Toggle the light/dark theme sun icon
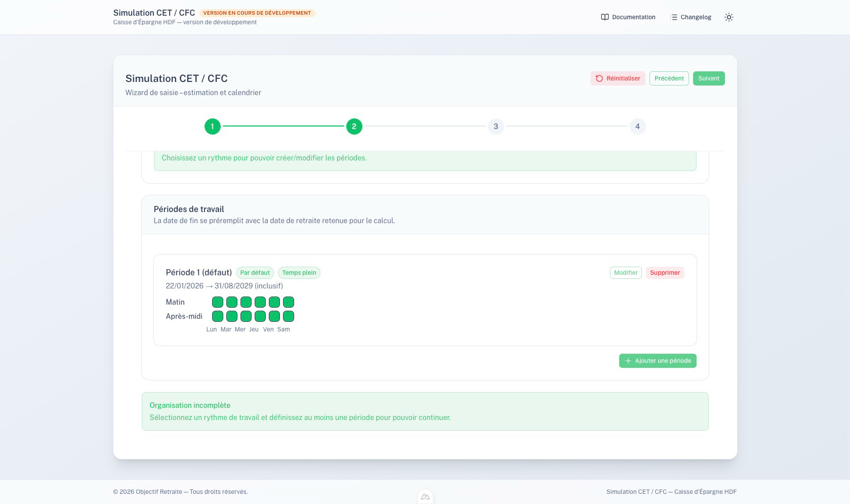 point(728,17)
